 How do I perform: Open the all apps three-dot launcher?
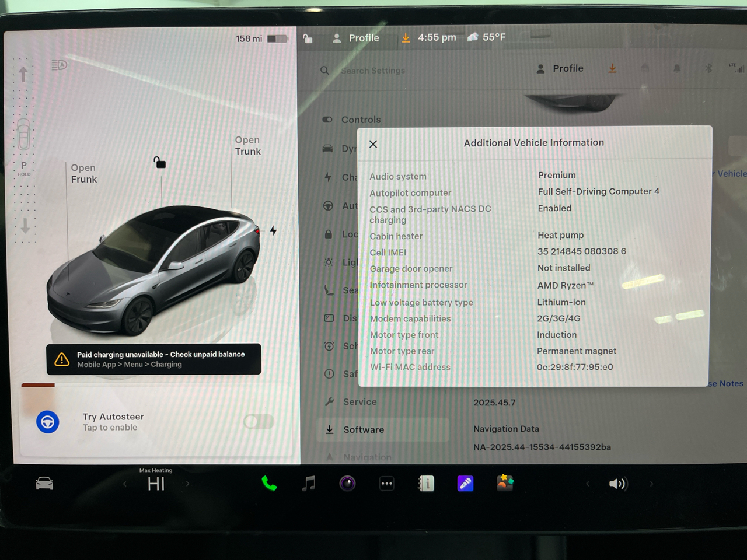click(x=387, y=484)
